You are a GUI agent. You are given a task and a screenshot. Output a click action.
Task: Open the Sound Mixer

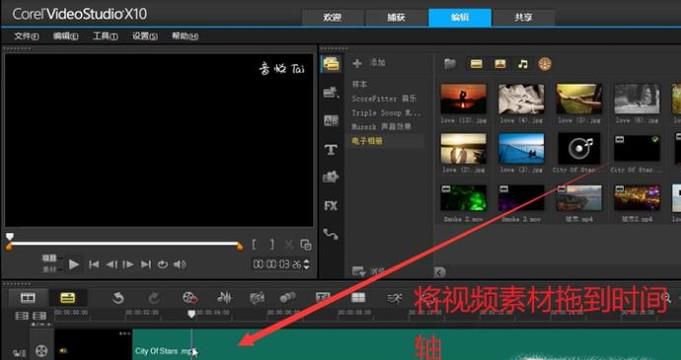click(x=224, y=298)
